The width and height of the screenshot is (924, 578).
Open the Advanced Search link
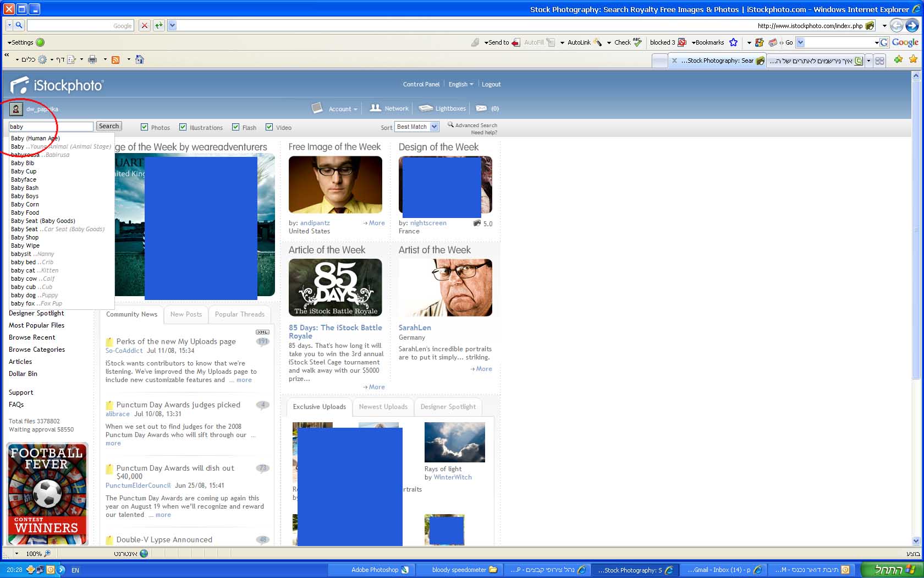tap(476, 125)
